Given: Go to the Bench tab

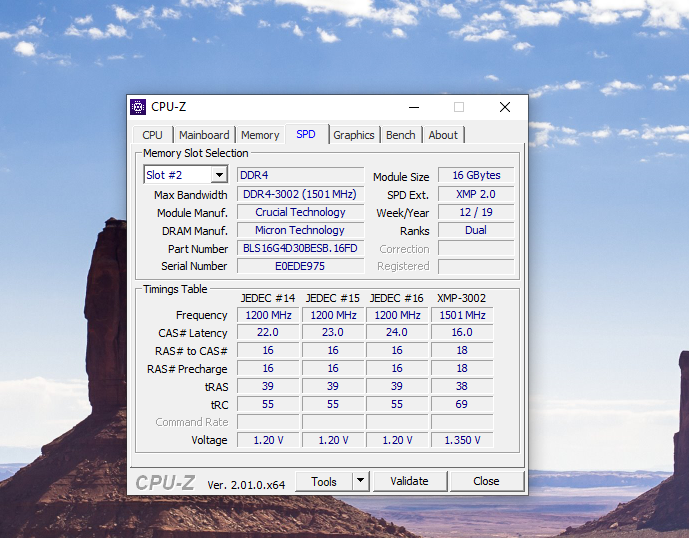Looking at the screenshot, I should click(401, 135).
